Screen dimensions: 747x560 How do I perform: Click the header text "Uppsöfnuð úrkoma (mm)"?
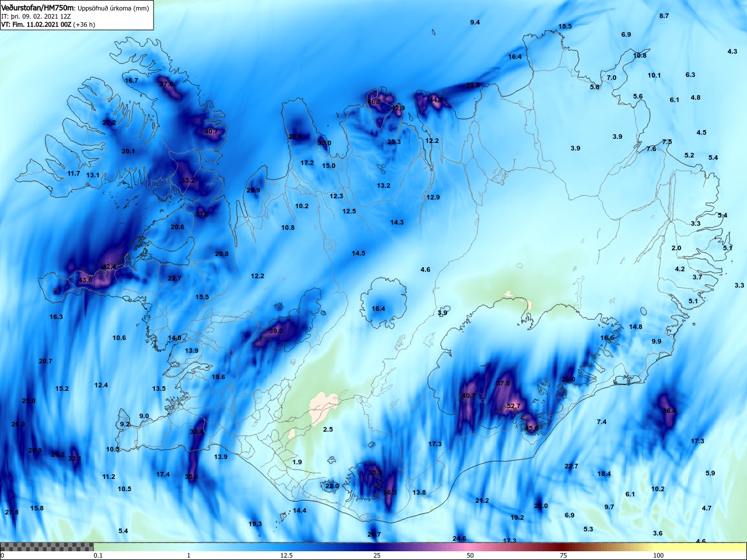point(113,8)
